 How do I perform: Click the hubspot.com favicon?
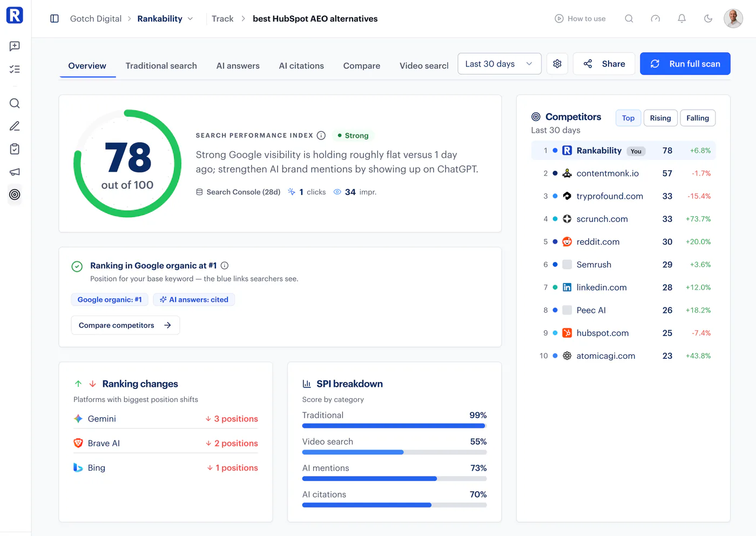pos(567,333)
